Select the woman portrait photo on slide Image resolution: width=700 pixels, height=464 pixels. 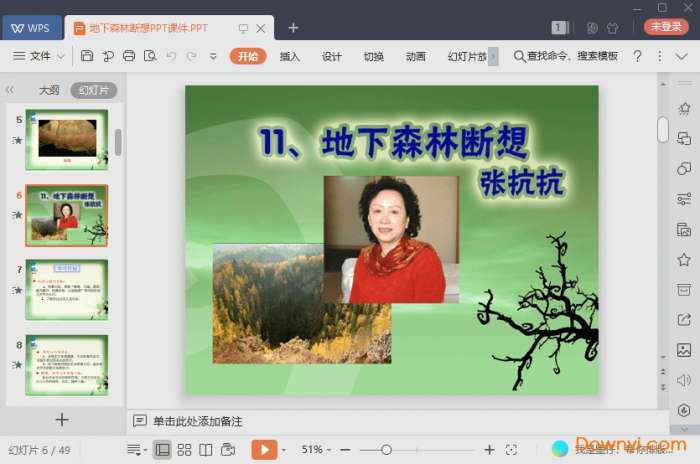391,239
